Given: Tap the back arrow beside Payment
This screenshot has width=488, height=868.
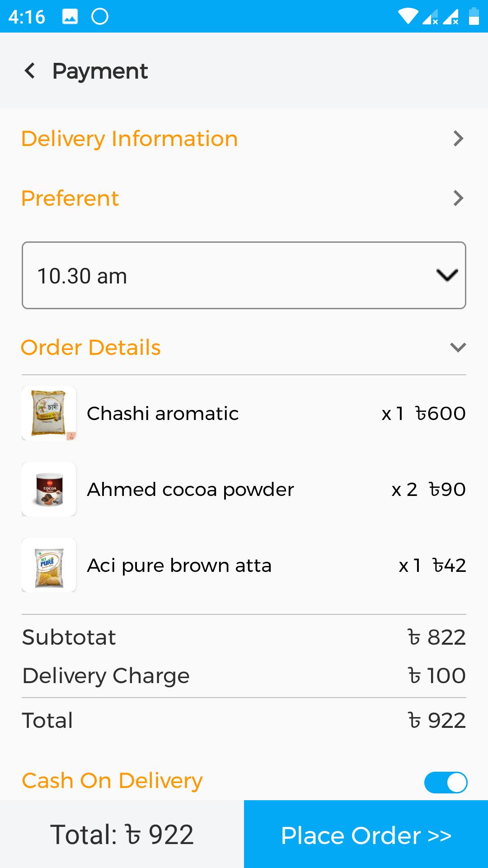Looking at the screenshot, I should click(30, 71).
